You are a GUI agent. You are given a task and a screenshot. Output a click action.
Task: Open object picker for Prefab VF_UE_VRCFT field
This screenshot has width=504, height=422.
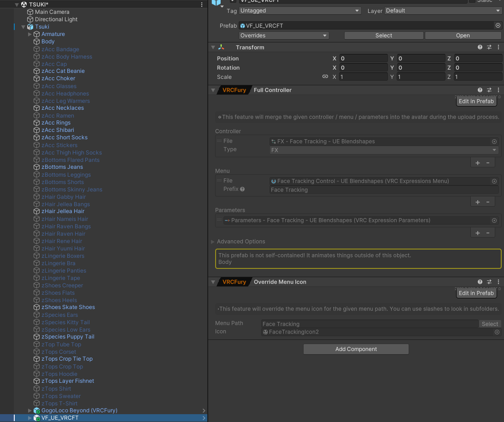click(x=498, y=25)
